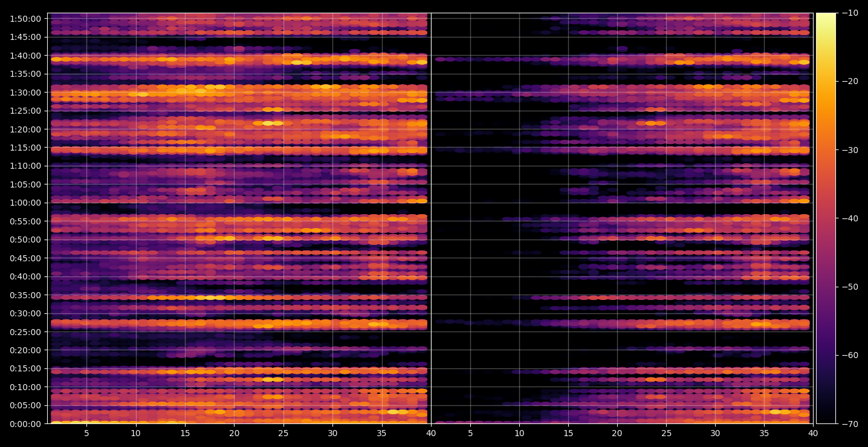Screen dimensions: 868x447
Task: Click x-axis label 20 under the right heatmap
Action: tap(617, 433)
